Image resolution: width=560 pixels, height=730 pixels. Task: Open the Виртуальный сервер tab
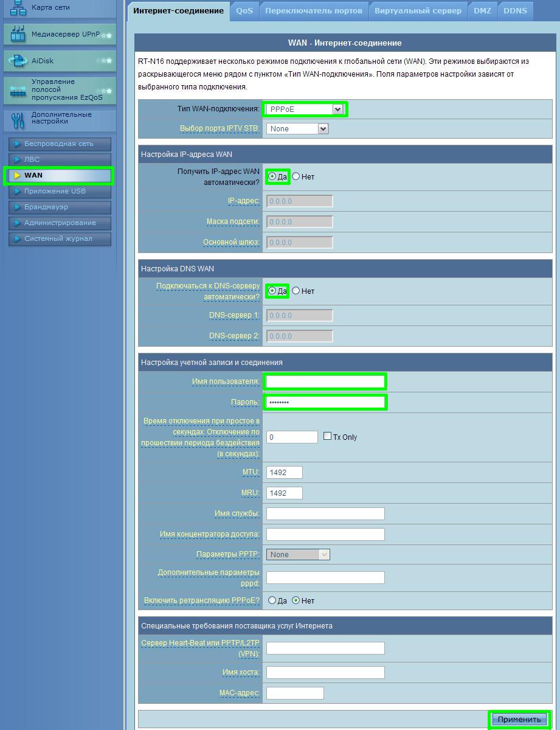coord(418,11)
